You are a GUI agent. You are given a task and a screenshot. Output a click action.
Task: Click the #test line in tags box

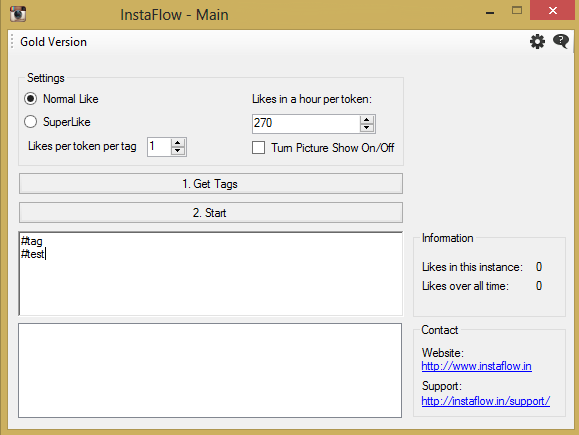(32, 254)
